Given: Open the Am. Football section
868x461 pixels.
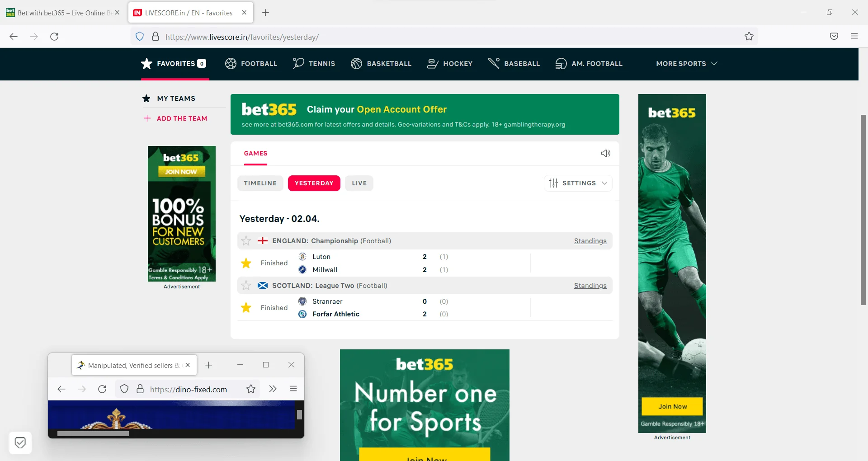Looking at the screenshot, I should (x=589, y=64).
